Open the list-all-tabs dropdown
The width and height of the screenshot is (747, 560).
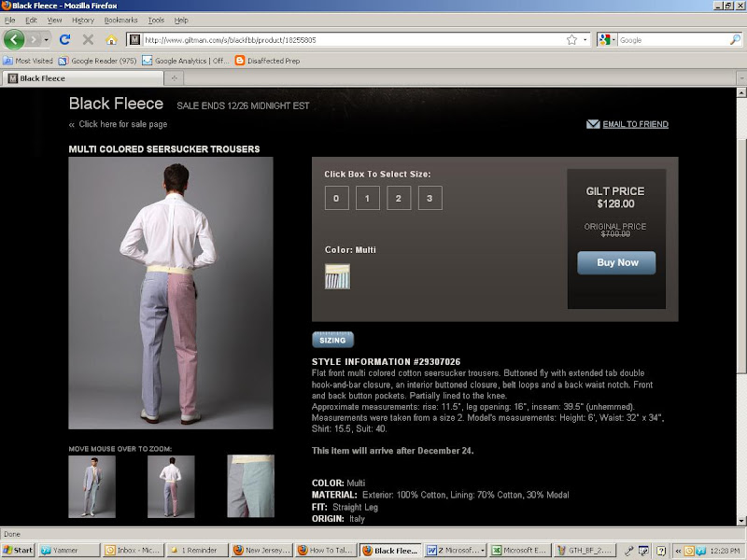pos(741,77)
